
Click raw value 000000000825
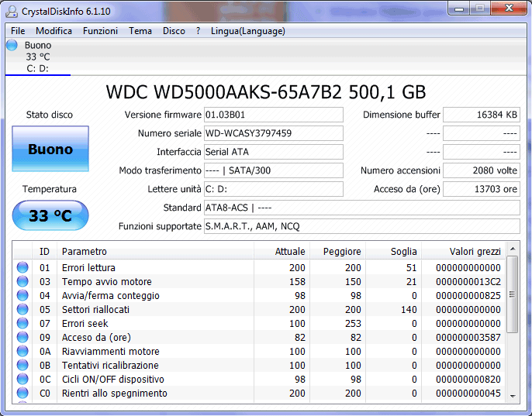pos(468,295)
